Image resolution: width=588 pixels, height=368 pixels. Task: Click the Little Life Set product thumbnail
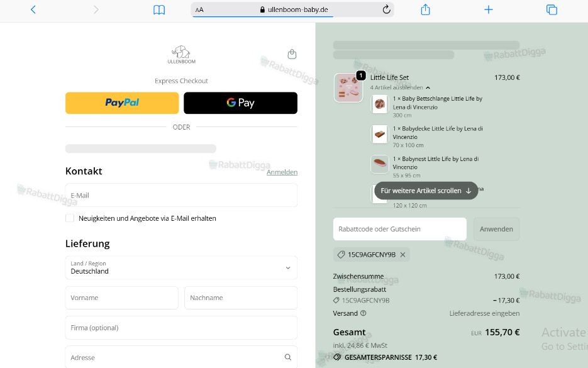point(348,88)
